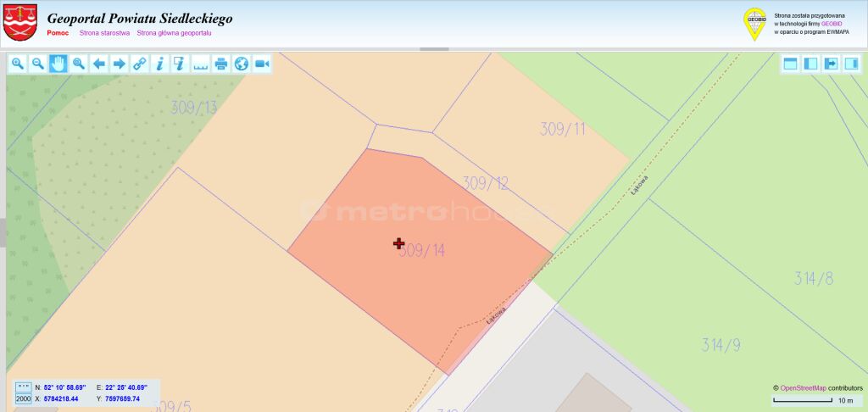The height and width of the screenshot is (412, 868).
Task: Toggle the top panel layout button
Action: (791, 64)
